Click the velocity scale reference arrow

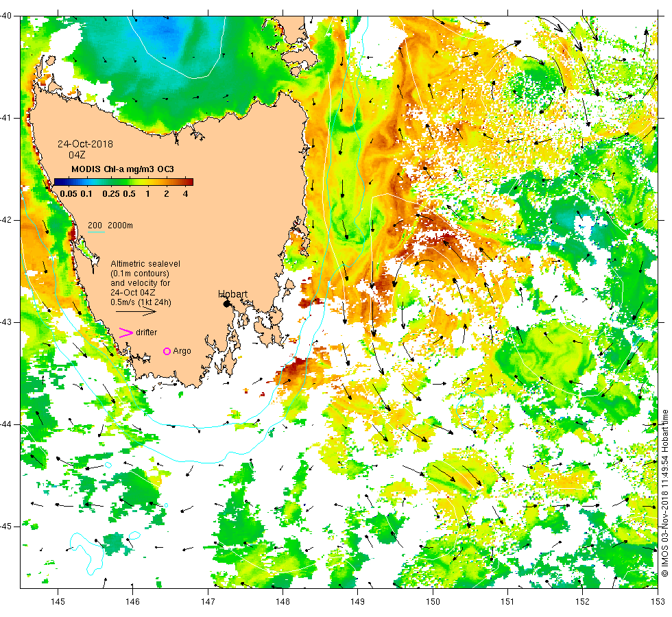[x=136, y=311]
